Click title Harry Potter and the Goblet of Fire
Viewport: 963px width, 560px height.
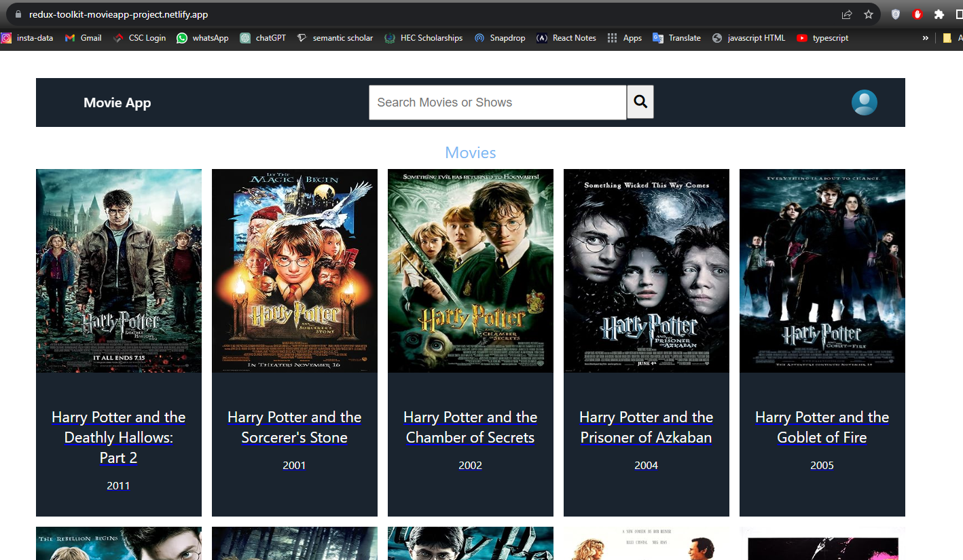[822, 428]
